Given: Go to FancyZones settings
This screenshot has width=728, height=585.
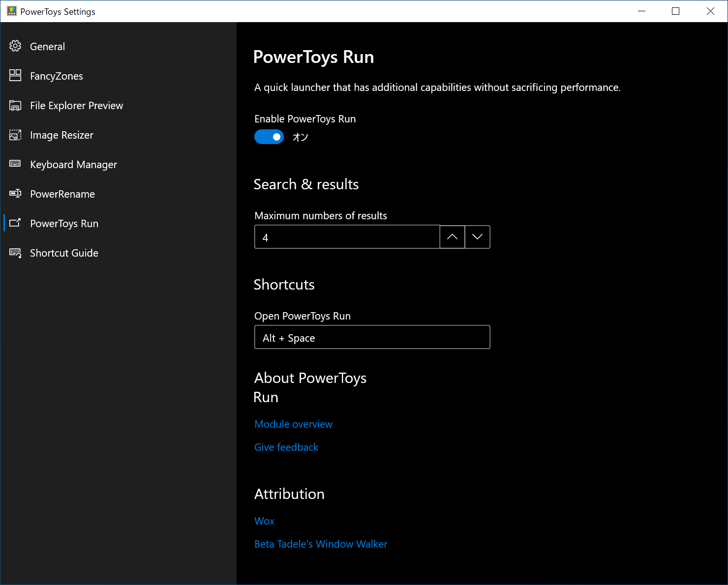Looking at the screenshot, I should [118, 76].
